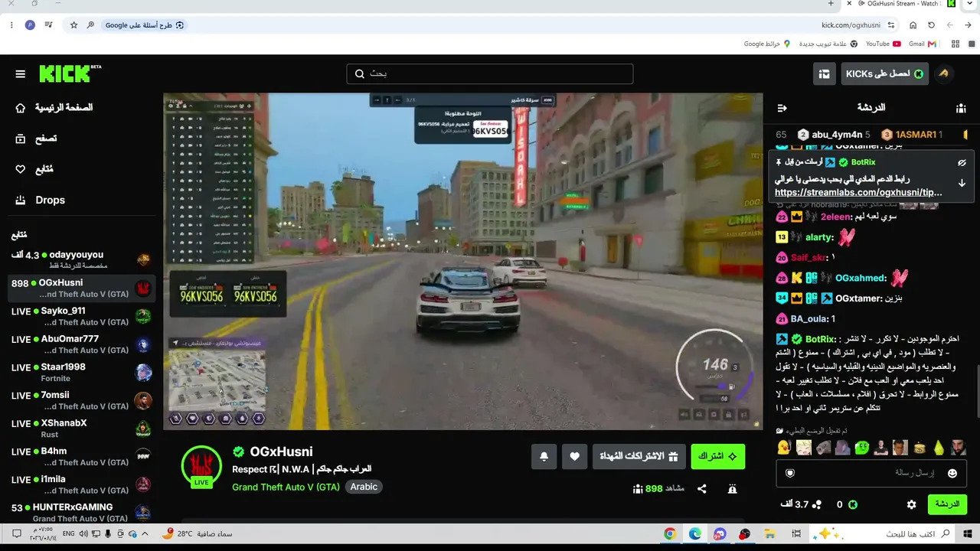This screenshot has height=551, width=980.
Task: Click the green chat send (الدردشة) button
Action: point(947,504)
